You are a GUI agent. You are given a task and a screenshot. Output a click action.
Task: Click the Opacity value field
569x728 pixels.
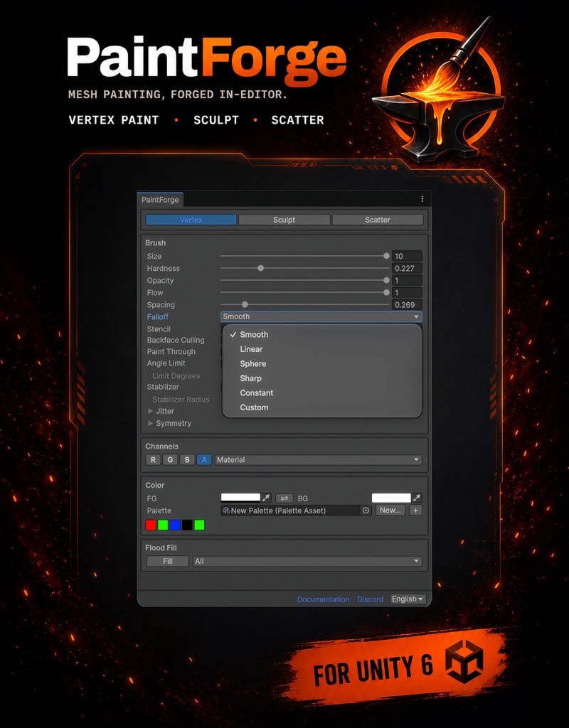click(x=407, y=280)
